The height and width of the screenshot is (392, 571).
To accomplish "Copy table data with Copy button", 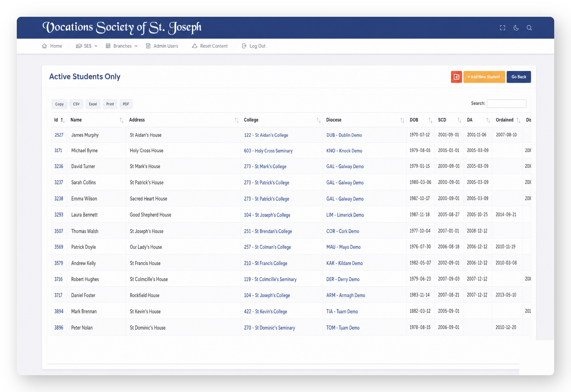I will (x=59, y=104).
